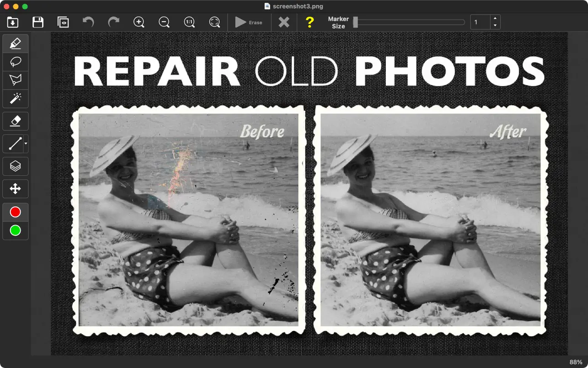Select the Line tool
The width and height of the screenshot is (588, 368).
14,144
